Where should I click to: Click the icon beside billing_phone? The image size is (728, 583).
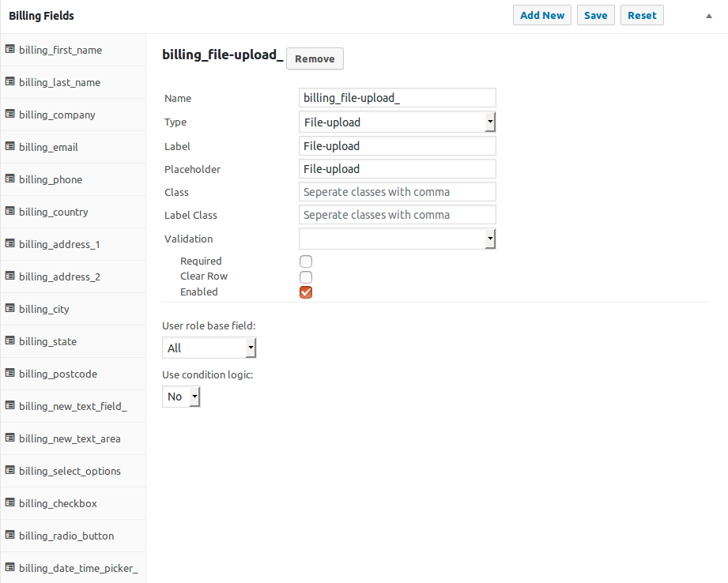(x=9, y=179)
